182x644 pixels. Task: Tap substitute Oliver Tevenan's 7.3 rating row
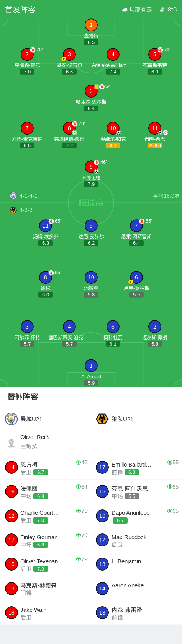tap(45, 564)
